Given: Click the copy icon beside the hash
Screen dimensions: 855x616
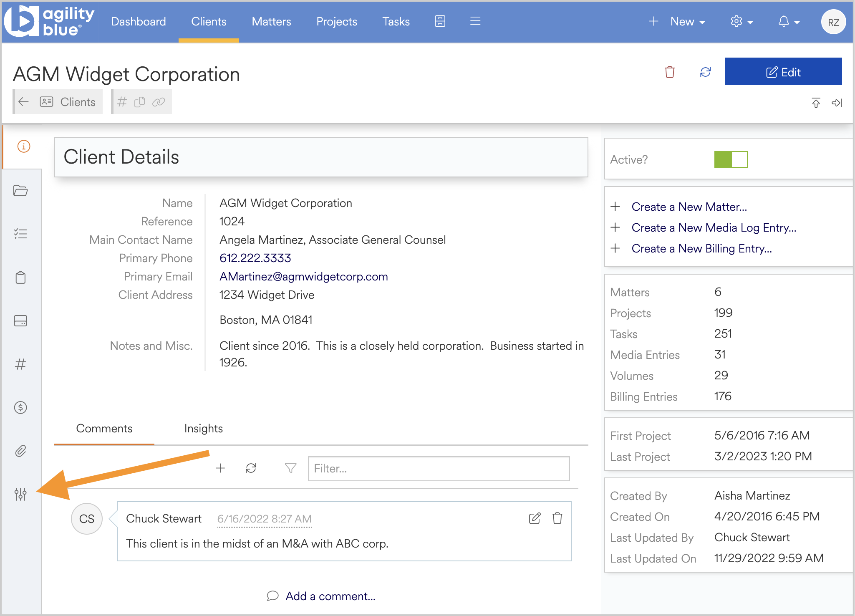Looking at the screenshot, I should 140,102.
